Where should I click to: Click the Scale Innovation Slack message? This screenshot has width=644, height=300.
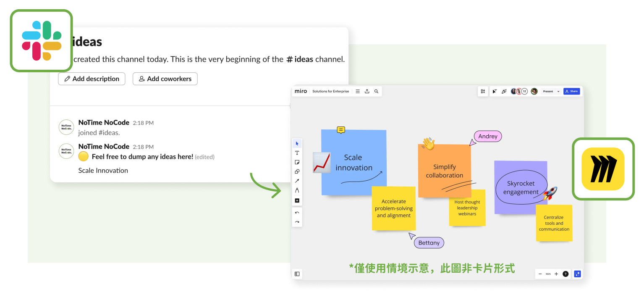pos(103,170)
